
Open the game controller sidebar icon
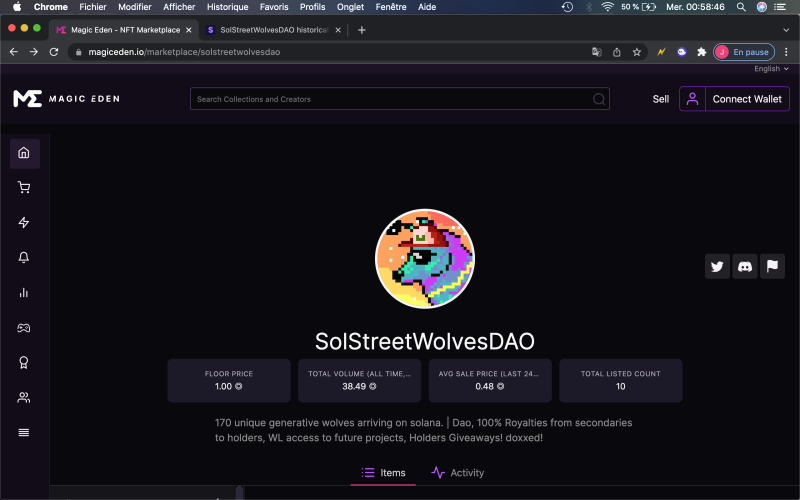24,328
